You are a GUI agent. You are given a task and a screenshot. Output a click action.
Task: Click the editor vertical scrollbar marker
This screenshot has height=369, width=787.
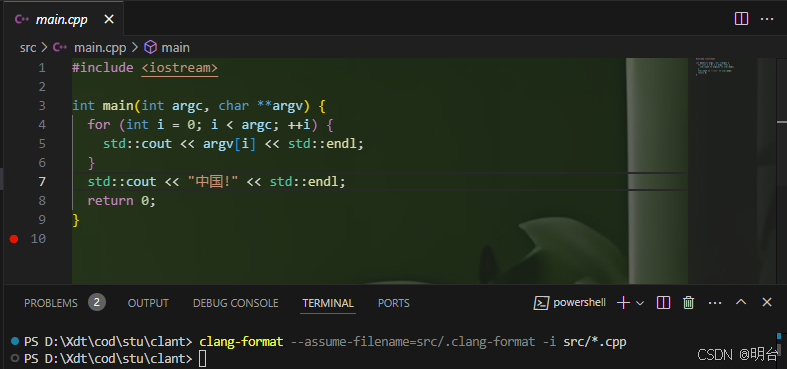tap(781, 121)
